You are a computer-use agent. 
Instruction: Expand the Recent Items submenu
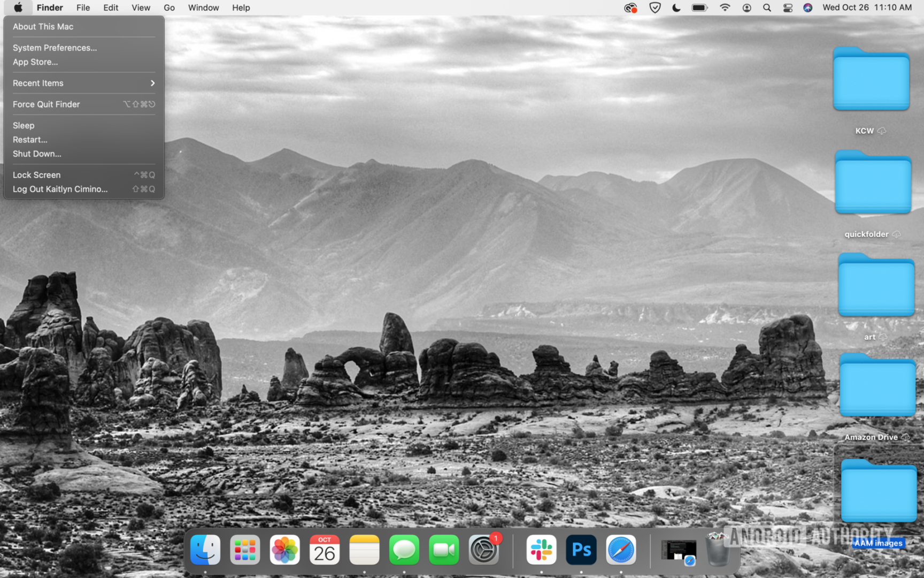(83, 83)
